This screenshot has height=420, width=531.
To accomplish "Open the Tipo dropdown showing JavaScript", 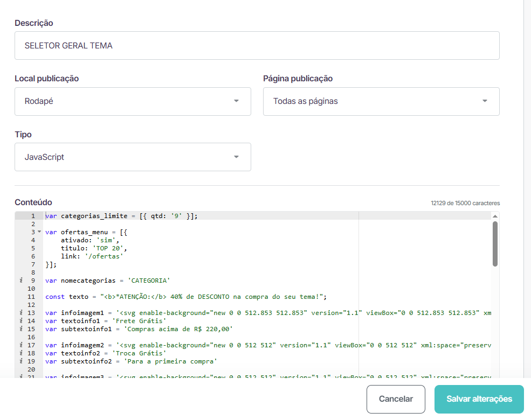I will (133, 157).
